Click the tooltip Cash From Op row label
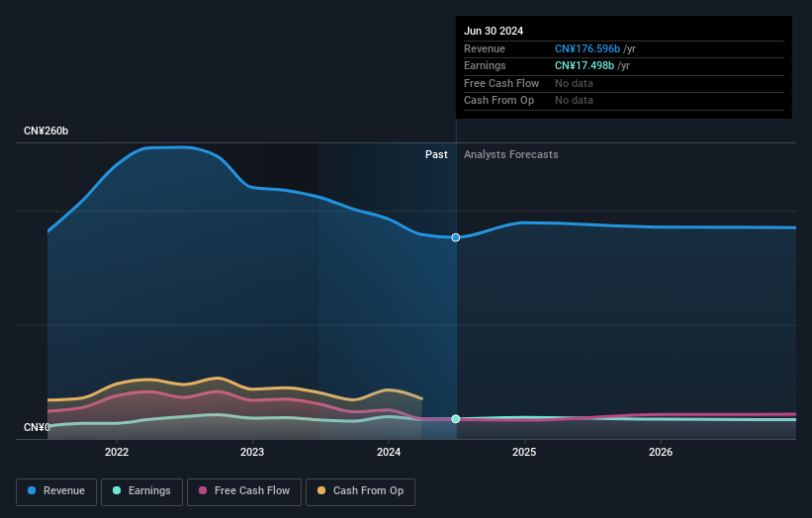The height and width of the screenshot is (518, 812). click(x=498, y=101)
